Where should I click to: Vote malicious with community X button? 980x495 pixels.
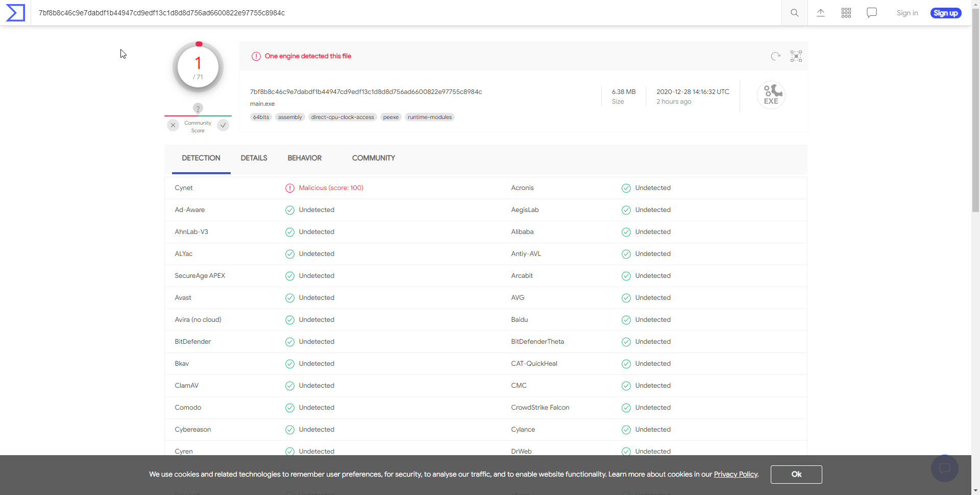[173, 125]
